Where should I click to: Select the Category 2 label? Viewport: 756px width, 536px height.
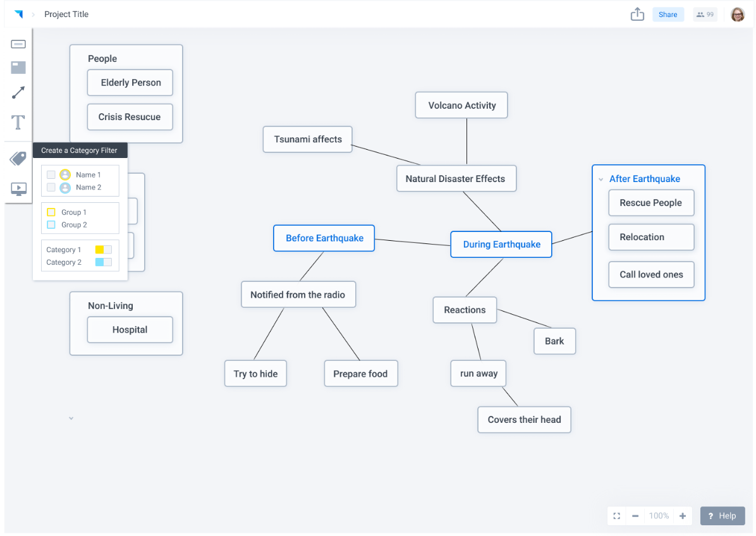tap(64, 262)
